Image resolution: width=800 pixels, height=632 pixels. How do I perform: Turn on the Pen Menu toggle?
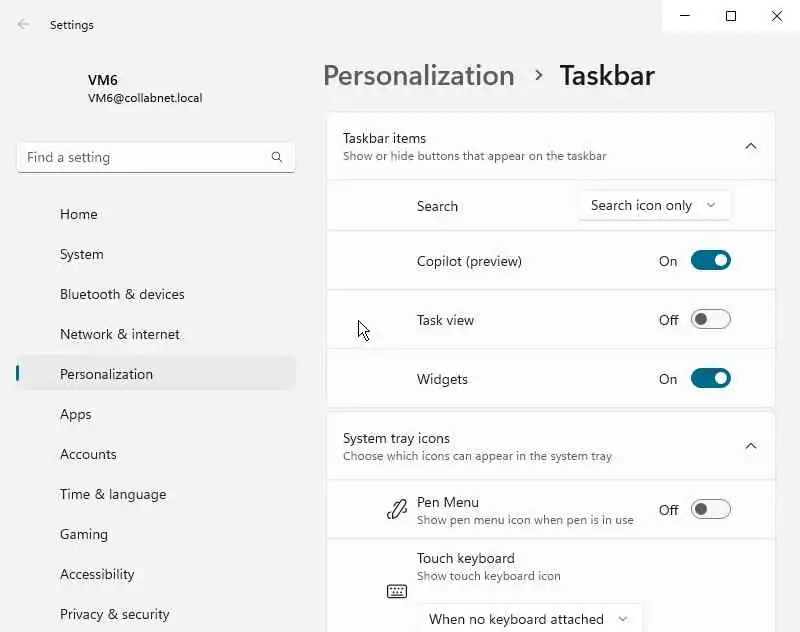click(x=711, y=510)
